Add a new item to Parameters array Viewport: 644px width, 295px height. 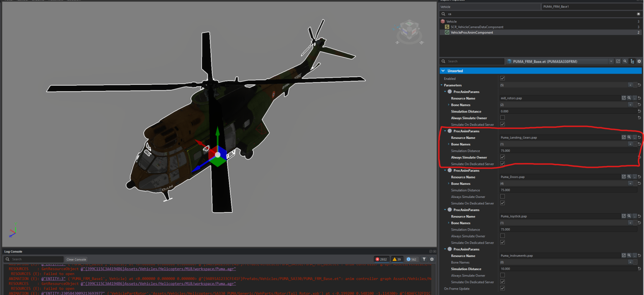pos(630,85)
